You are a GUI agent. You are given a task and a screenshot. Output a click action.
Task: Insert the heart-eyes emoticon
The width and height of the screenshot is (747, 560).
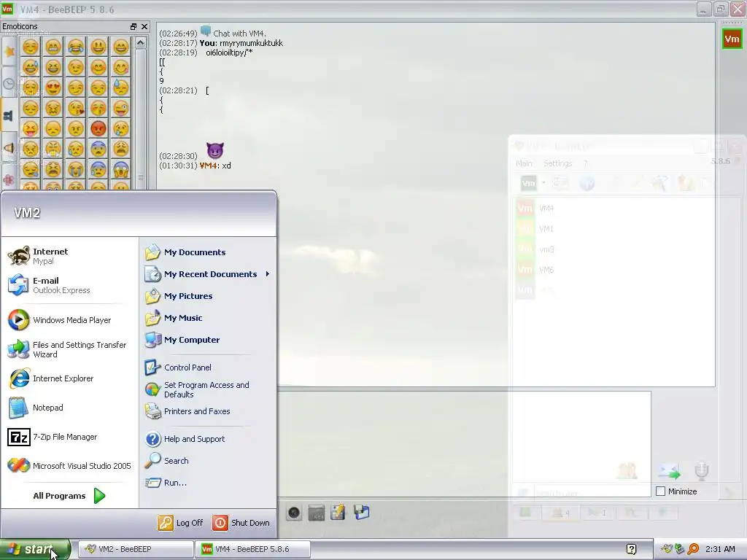[x=53, y=87]
